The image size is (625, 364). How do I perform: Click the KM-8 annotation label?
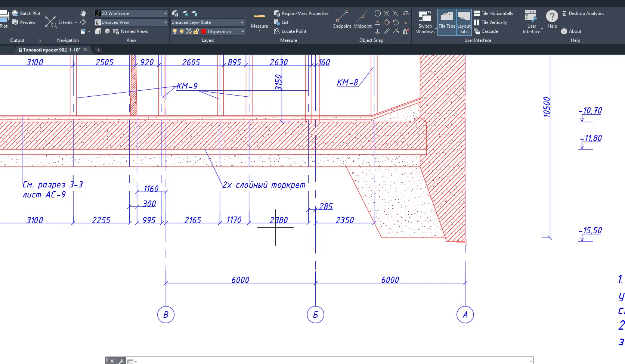(347, 83)
